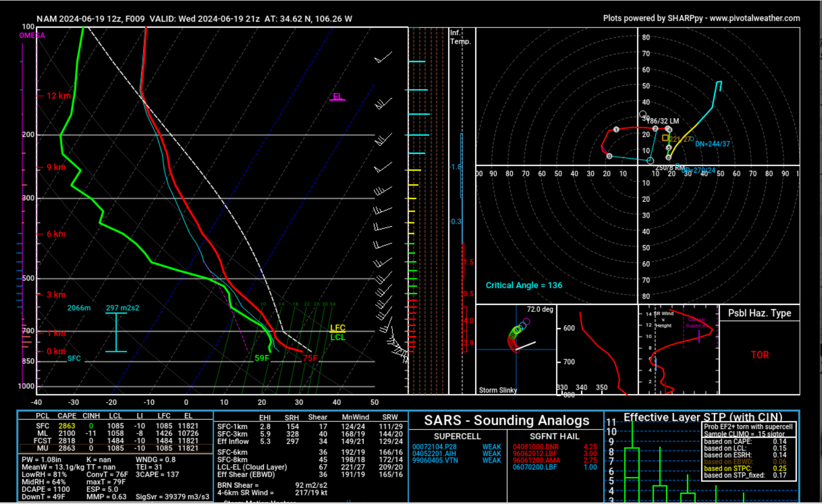822x504 pixels.
Task: Select the cyan 297 m2s2 inflow layer marker
Action: [123, 308]
